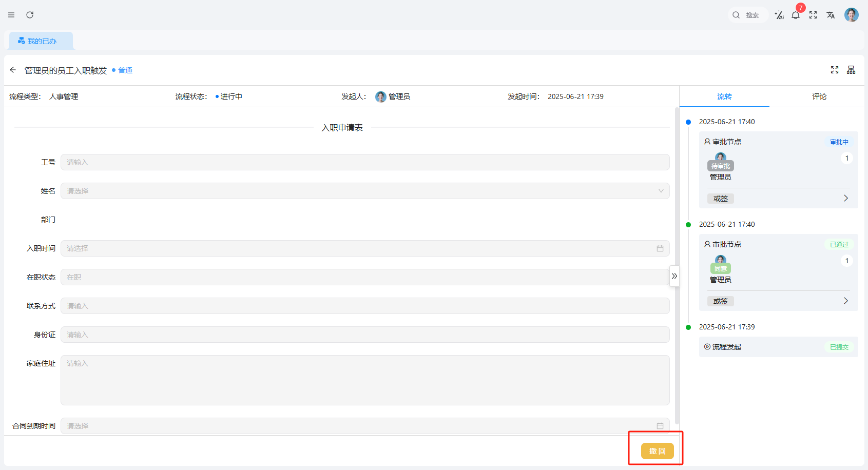Click the 合同到期时间 date field
The height and width of the screenshot is (470, 868).
(365, 426)
